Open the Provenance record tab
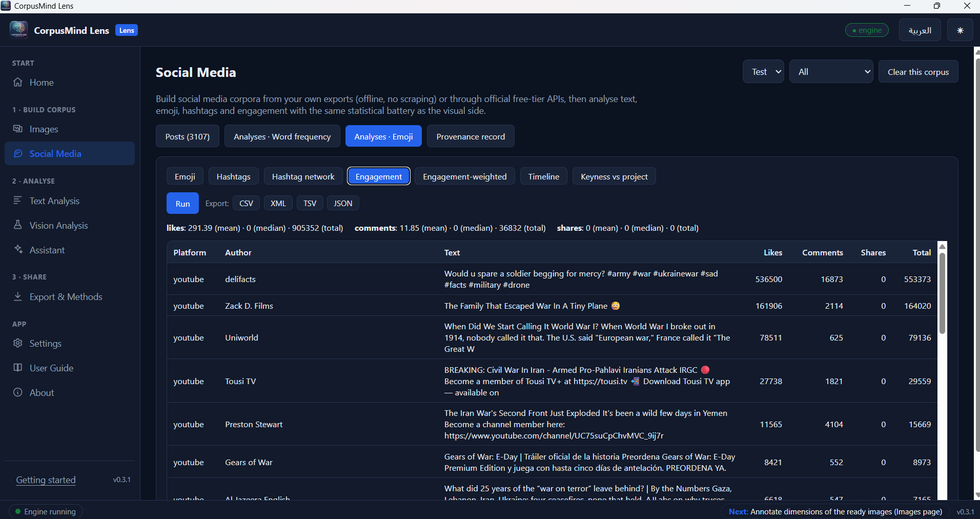980x519 pixels. tap(471, 136)
